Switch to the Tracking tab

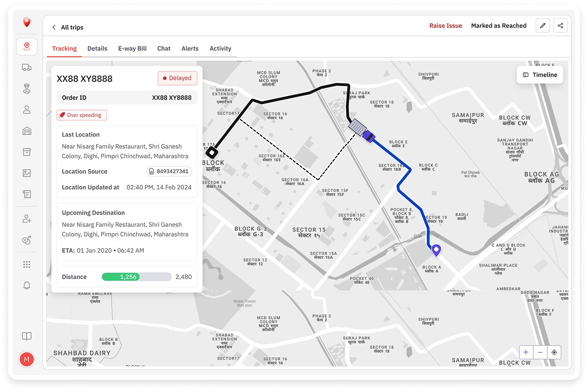tap(64, 48)
